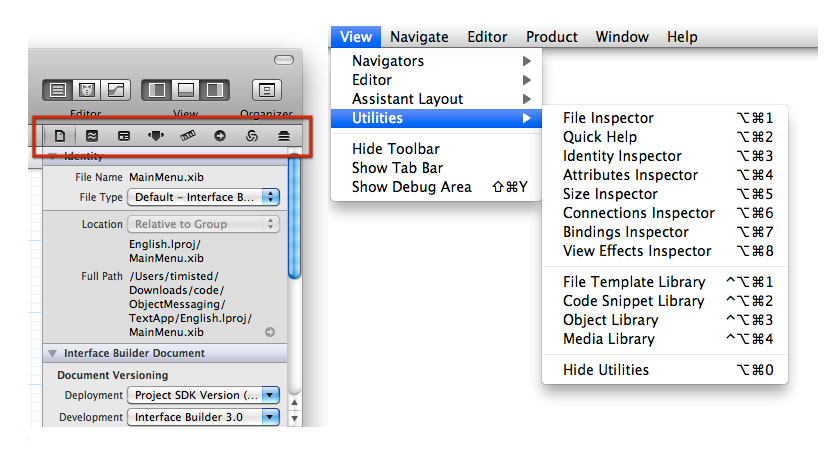Open the Bindings Inspector swirl icon
The width and height of the screenshot is (825, 458).
252,135
